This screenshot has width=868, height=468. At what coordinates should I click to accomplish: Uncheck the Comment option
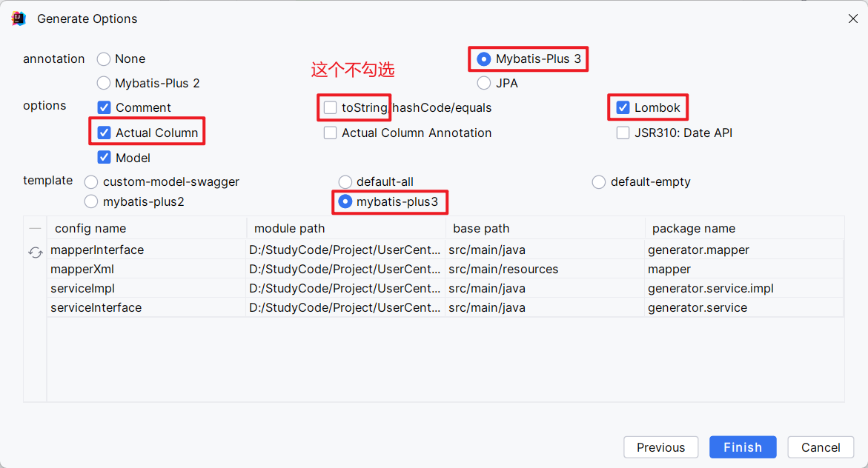105,107
